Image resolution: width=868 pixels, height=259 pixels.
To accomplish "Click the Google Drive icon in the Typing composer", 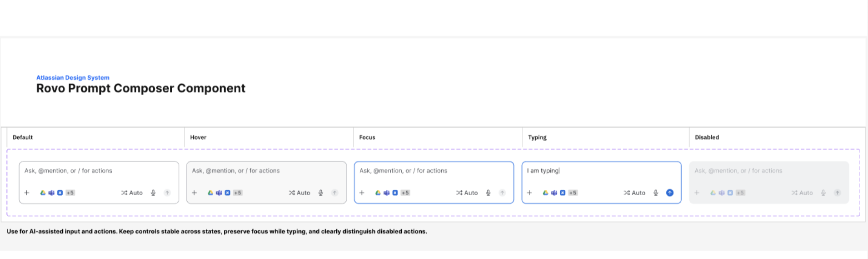I will tap(545, 193).
